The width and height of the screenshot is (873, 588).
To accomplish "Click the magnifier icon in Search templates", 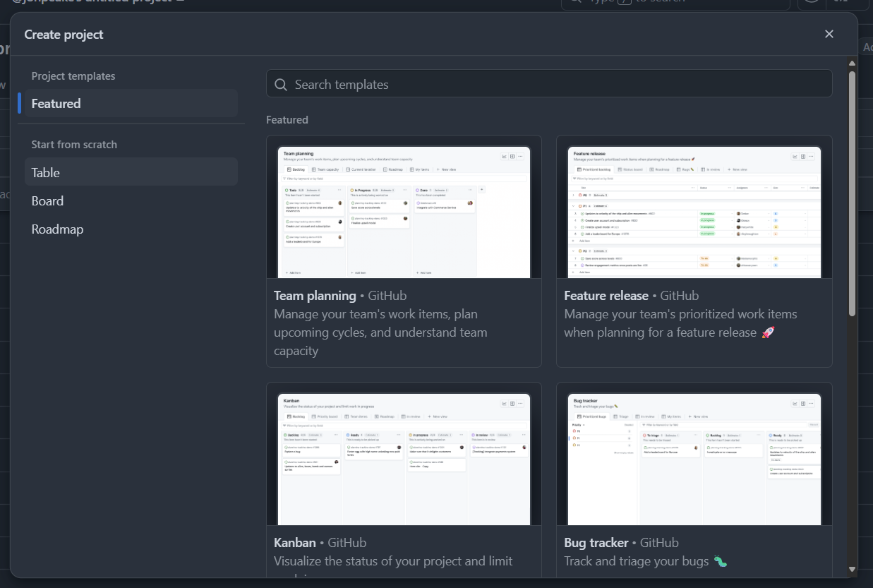I will tap(280, 85).
